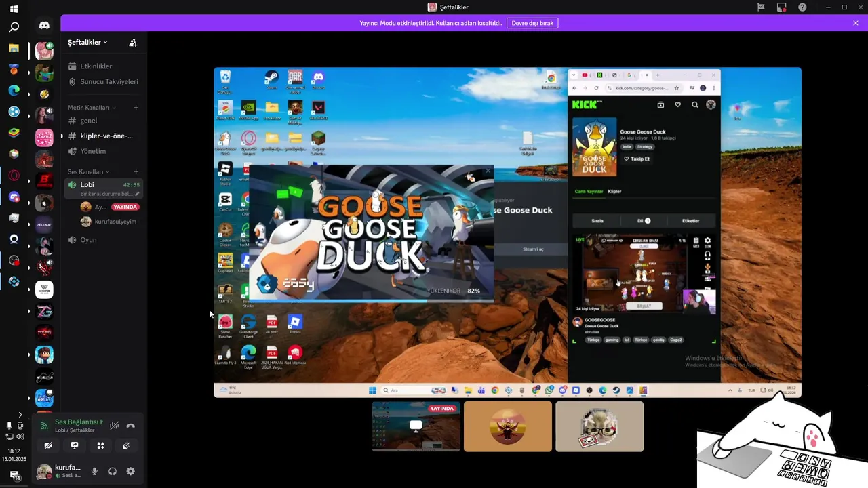Click the Bir kanal durumu bel... status text
Viewport: 868px width, 488px height.
coord(106,194)
